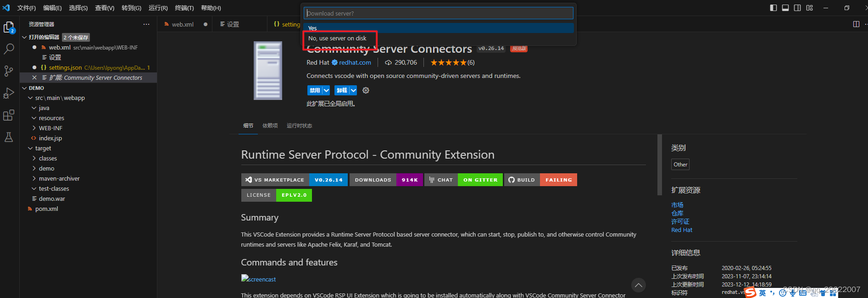Image resolution: width=868 pixels, height=298 pixels.
Task: Open the 终端(T) menu
Action: [184, 8]
